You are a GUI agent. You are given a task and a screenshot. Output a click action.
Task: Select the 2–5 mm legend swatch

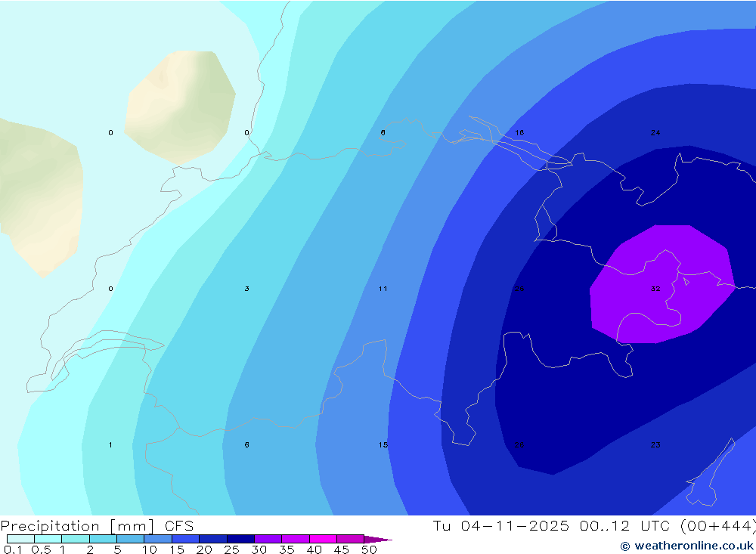(x=103, y=539)
